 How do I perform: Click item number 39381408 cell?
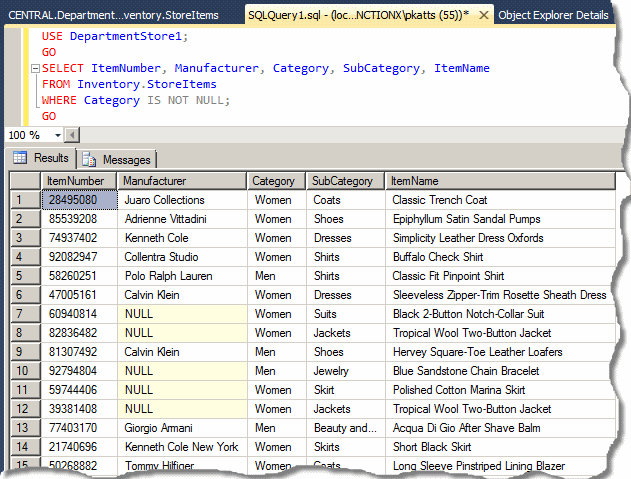pos(80,409)
